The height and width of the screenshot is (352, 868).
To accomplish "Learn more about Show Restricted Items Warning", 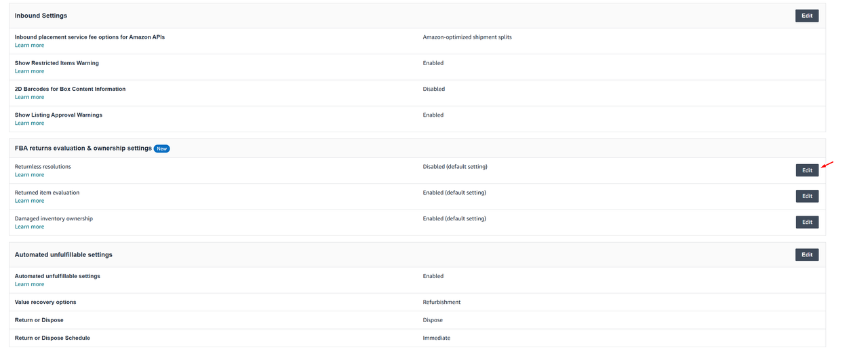I will pos(29,71).
